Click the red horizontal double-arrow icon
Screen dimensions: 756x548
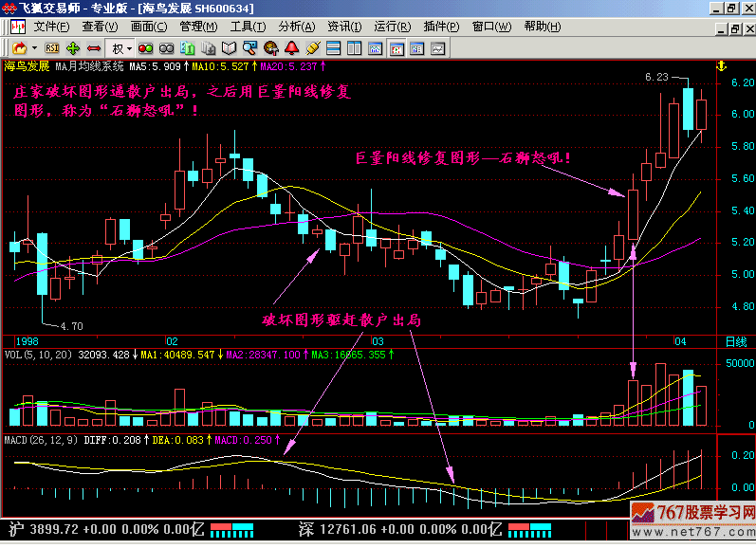93,47
